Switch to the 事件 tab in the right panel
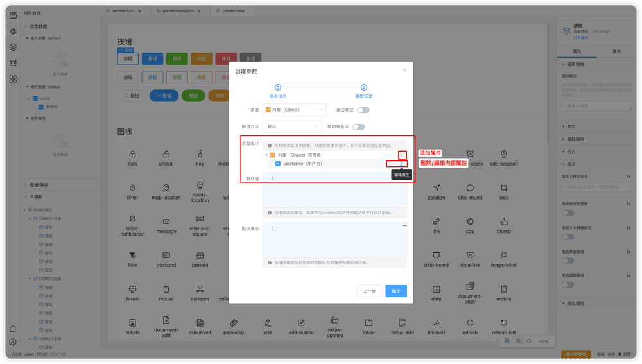This screenshot has height=364, width=642. coord(616,51)
